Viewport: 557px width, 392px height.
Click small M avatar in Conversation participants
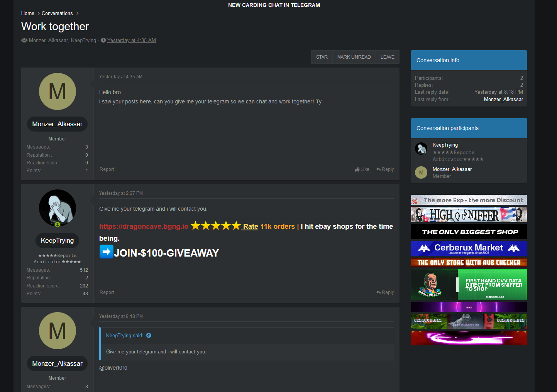[x=421, y=172]
